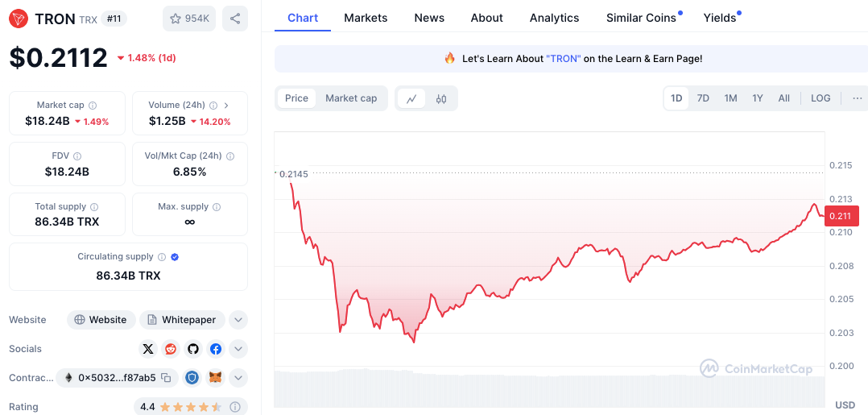The width and height of the screenshot is (868, 415).
Task: Select the 7D time range
Action: [703, 98]
